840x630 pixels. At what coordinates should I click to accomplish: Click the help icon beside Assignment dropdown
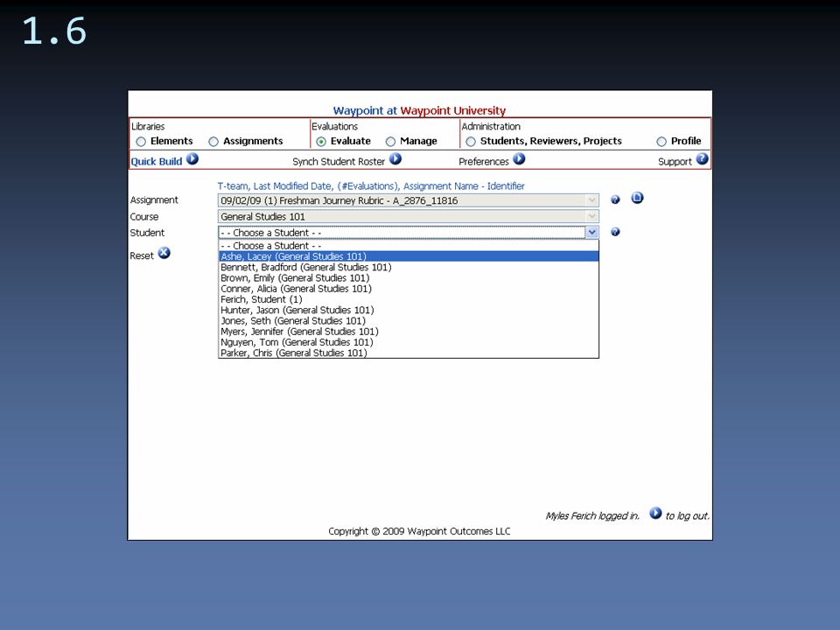(615, 199)
